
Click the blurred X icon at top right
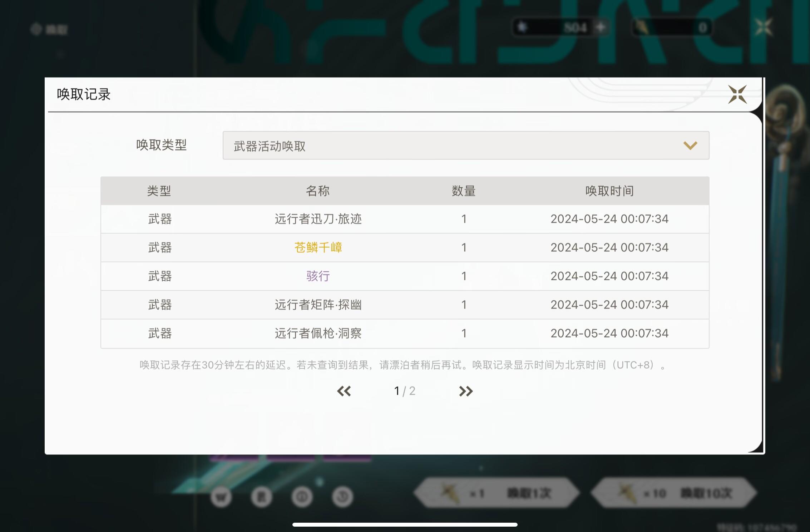(764, 27)
